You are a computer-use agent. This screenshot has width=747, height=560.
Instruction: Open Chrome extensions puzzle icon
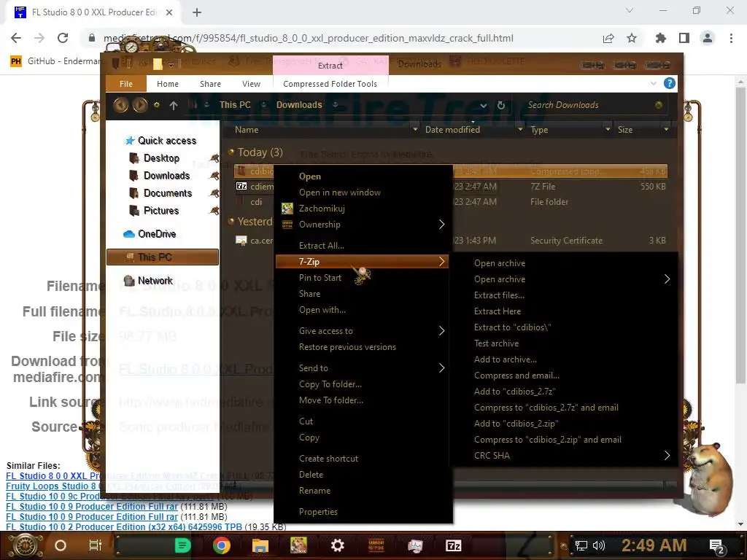(661, 38)
